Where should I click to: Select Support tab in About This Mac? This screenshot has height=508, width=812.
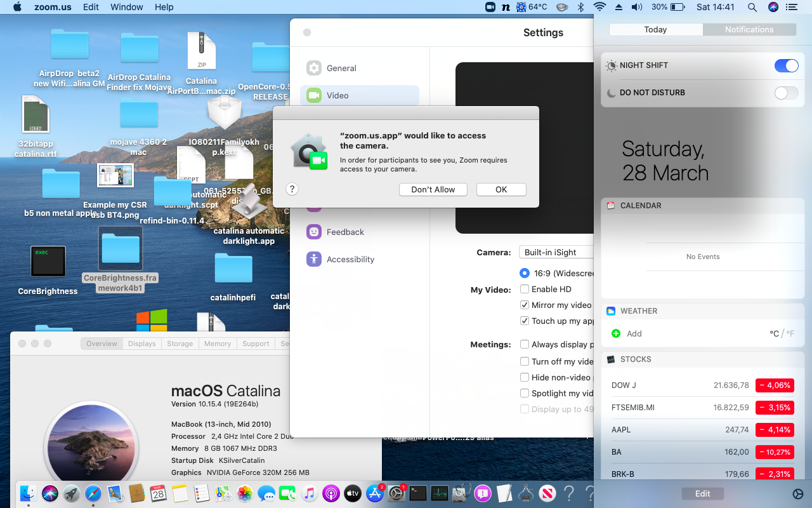[256, 344]
